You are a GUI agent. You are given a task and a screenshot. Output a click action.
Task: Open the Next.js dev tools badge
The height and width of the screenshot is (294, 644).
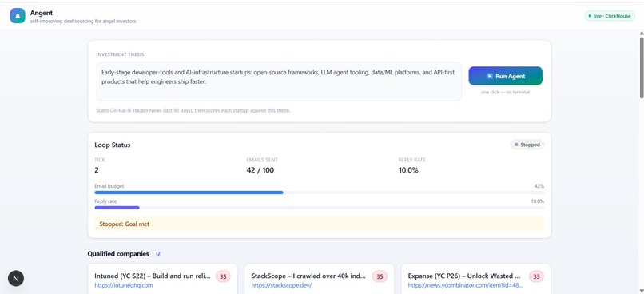16,278
